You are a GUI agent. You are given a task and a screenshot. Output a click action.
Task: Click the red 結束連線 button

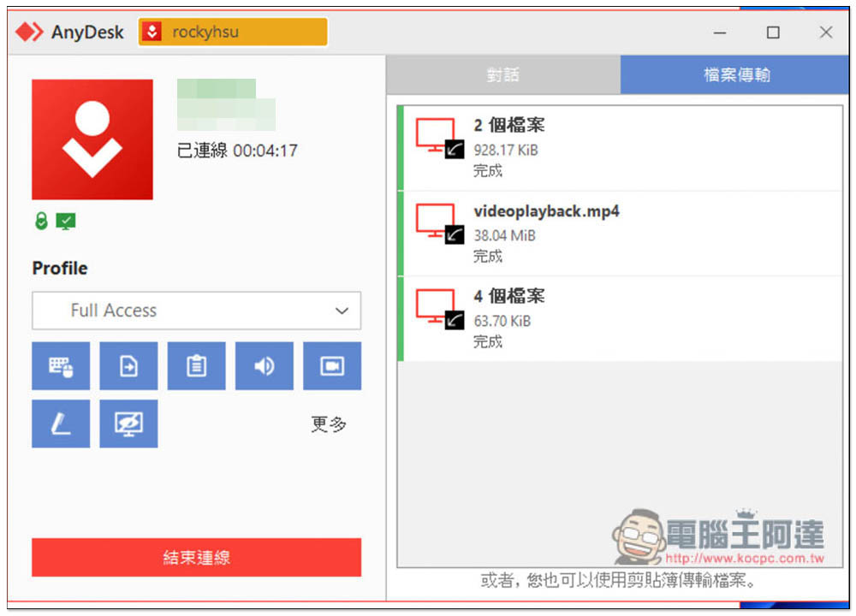point(197,557)
